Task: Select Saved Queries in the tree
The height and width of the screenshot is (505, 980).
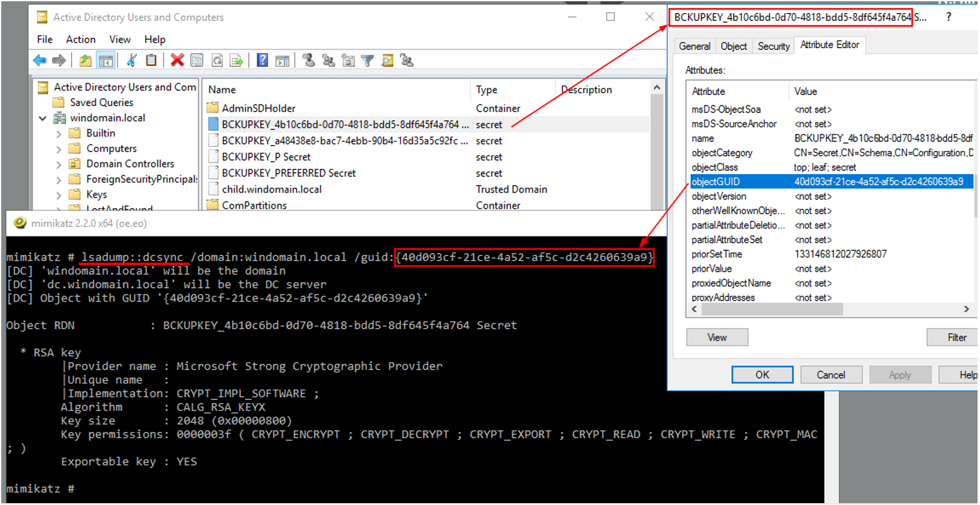Action: [102, 102]
